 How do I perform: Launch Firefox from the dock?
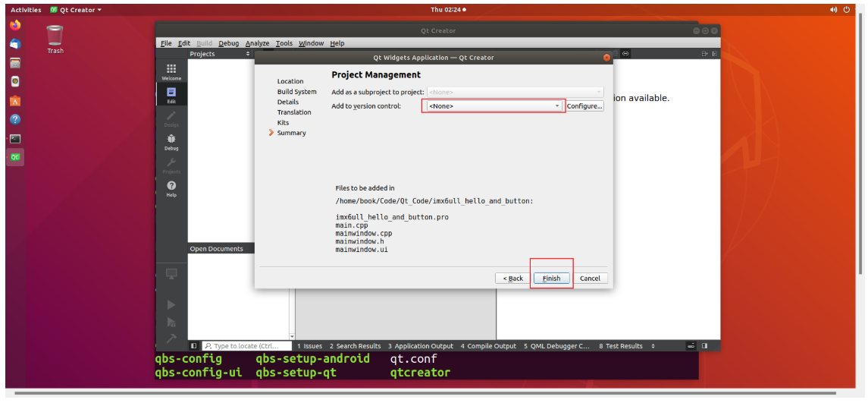point(15,25)
